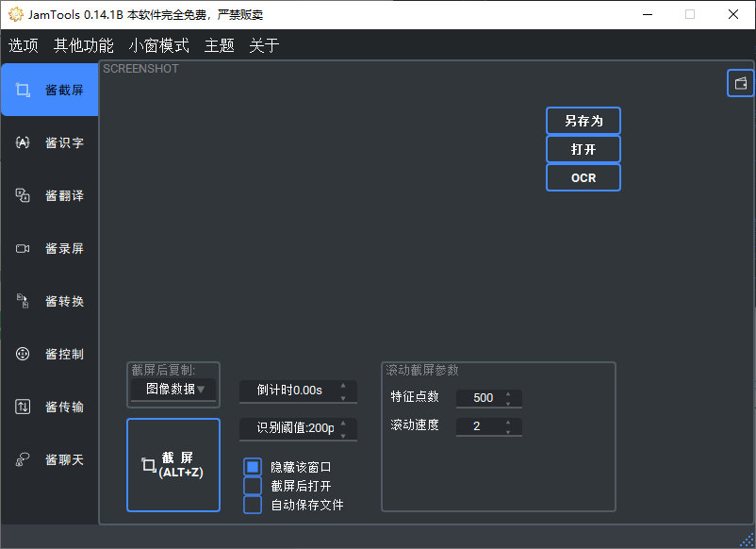Click the folder icon at top right of the screenshot panel
Image resolution: width=756 pixels, height=549 pixels.
pyautogui.click(x=741, y=83)
